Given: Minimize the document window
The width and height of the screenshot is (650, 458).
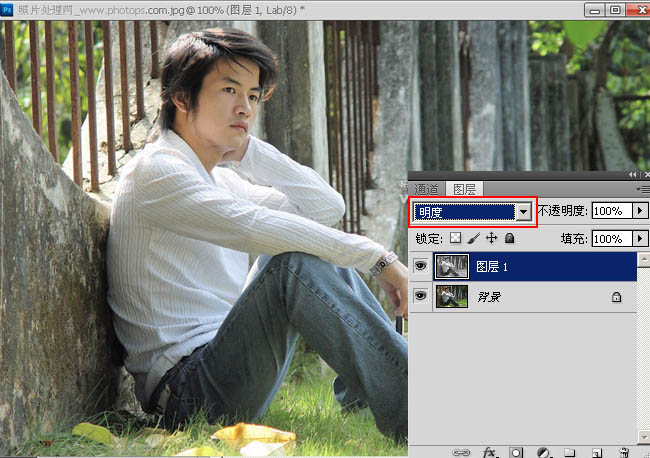Looking at the screenshot, I should click(x=594, y=10).
